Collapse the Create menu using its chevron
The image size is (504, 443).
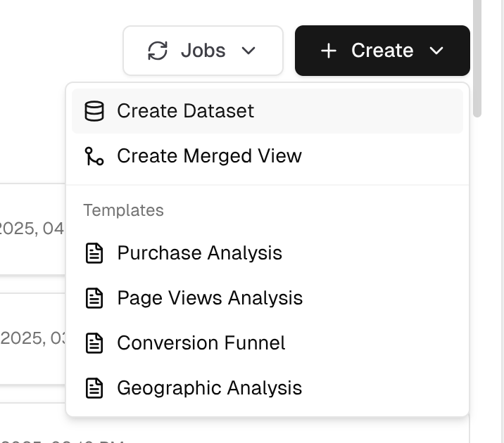(x=436, y=51)
